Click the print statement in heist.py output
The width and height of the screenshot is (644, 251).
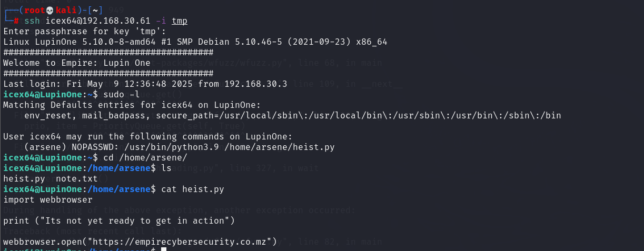(x=119, y=220)
